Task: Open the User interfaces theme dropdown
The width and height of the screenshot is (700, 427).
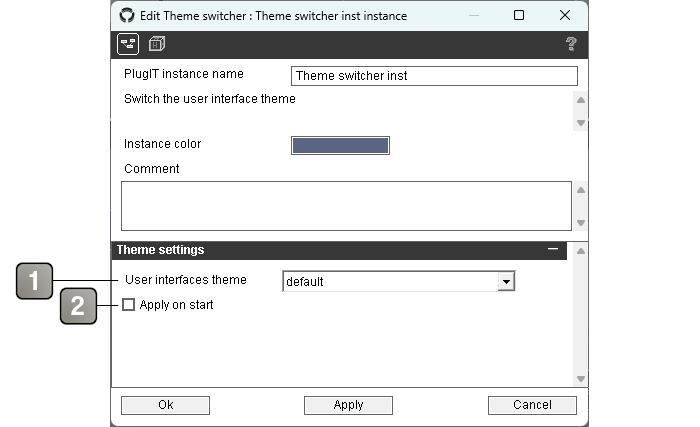Action: click(x=399, y=281)
